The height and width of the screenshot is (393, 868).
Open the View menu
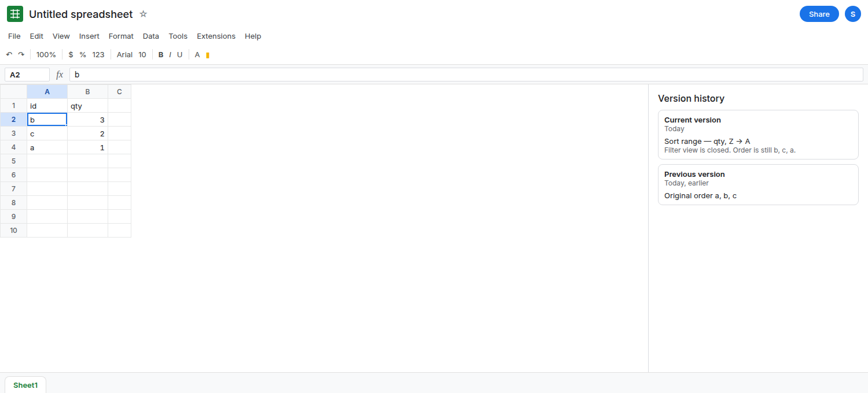[x=61, y=36]
